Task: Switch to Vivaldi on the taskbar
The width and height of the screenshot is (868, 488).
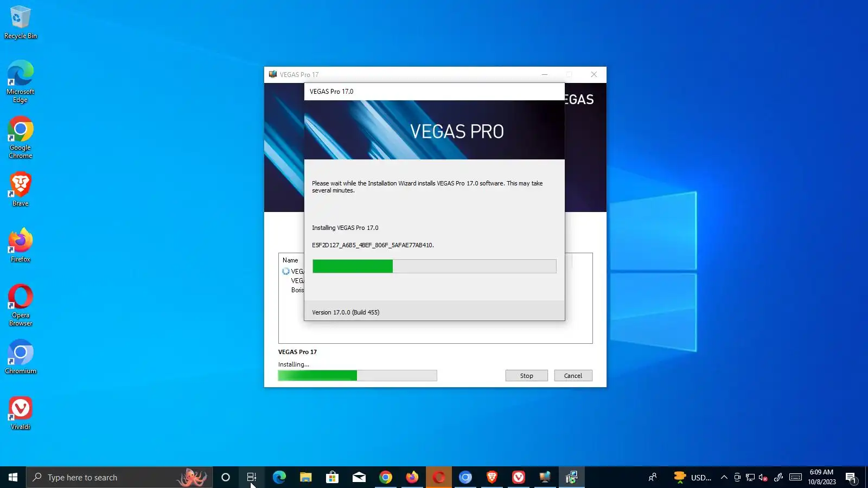Action: coord(518,477)
